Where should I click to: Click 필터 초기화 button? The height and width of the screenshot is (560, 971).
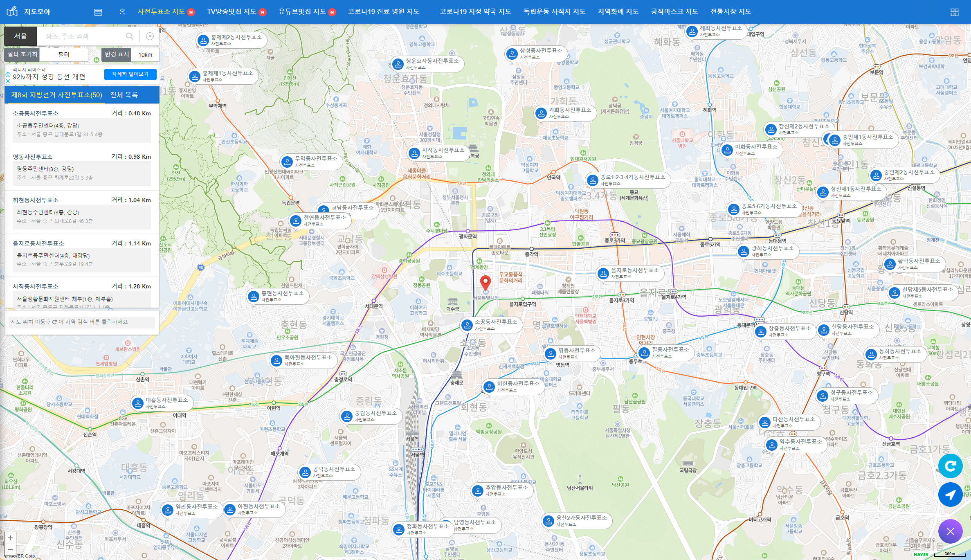coord(22,54)
